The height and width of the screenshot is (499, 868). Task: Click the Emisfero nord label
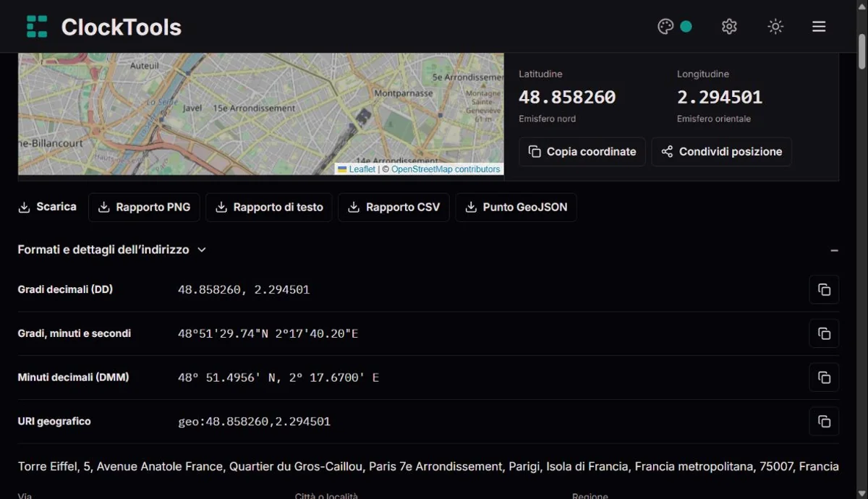547,119
